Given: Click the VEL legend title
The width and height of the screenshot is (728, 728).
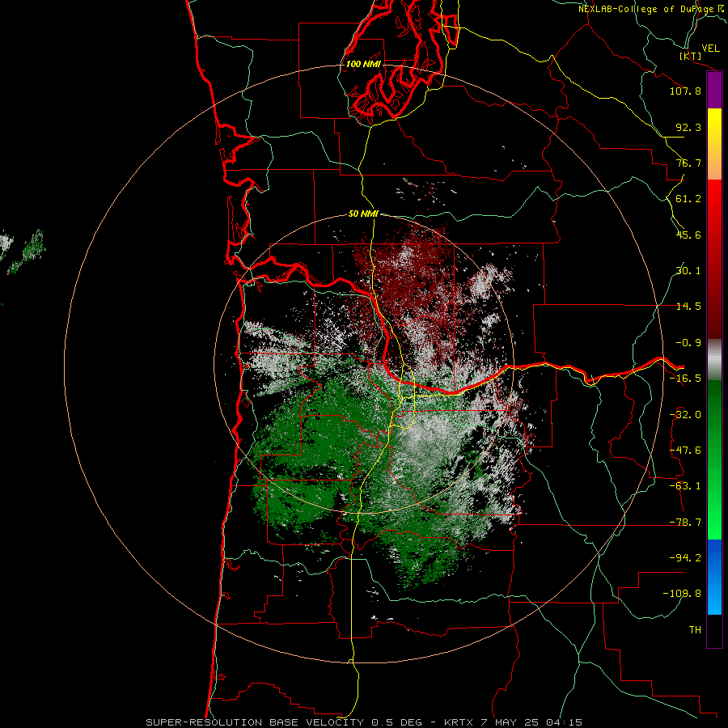Looking at the screenshot, I should tap(710, 49).
